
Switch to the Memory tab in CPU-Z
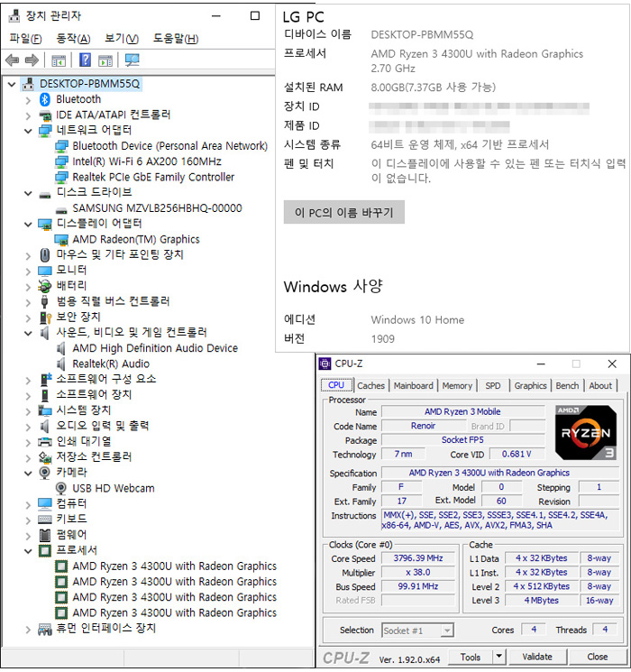(457, 385)
